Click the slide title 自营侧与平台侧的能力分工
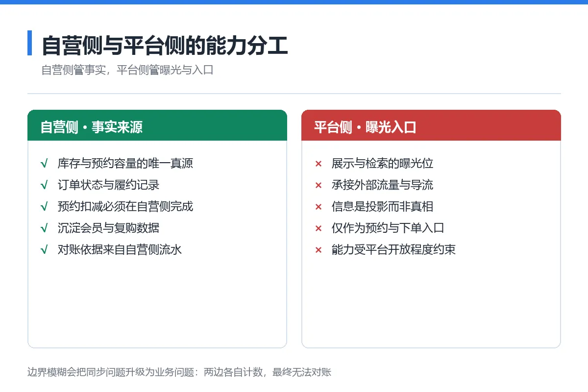This screenshot has height=392, width=588. [165, 45]
